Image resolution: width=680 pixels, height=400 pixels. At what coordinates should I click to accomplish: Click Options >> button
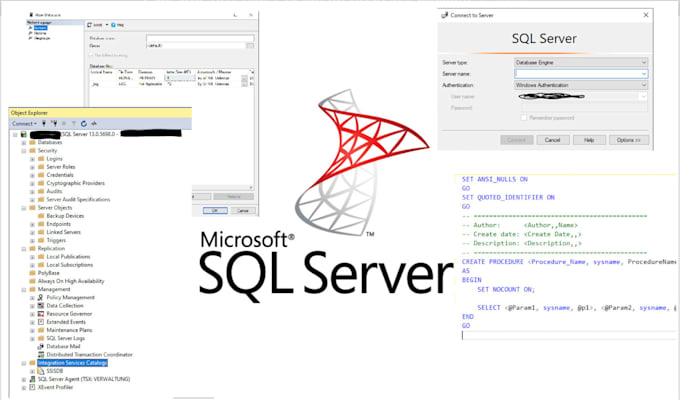point(628,140)
